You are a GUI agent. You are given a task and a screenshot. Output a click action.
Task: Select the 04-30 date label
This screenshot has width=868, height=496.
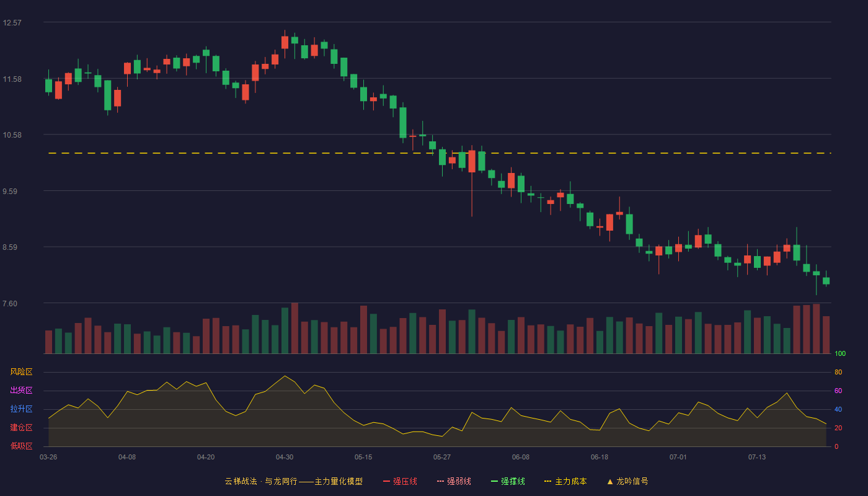(x=285, y=457)
